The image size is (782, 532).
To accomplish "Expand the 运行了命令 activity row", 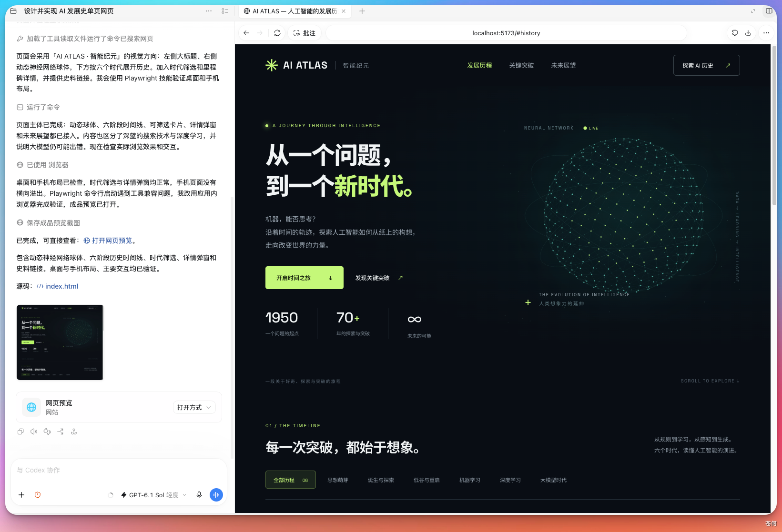I will [39, 107].
